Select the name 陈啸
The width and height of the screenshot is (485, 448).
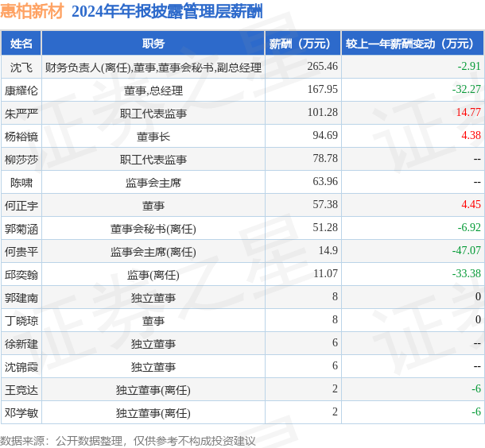click(21, 183)
